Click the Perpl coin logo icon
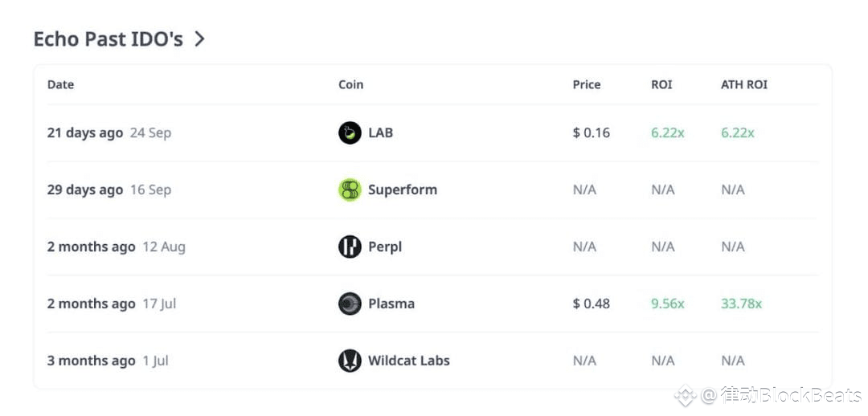 tap(350, 247)
